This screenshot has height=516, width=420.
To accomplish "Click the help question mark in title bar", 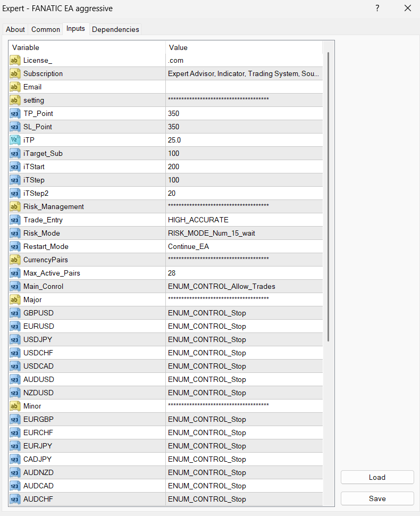I will pyautogui.click(x=377, y=9).
